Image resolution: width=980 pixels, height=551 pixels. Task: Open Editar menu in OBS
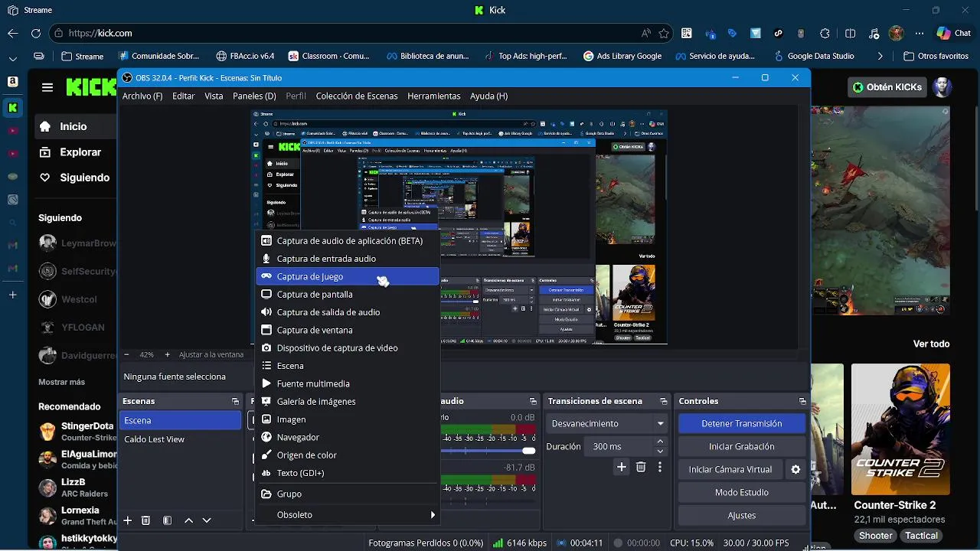(x=184, y=96)
